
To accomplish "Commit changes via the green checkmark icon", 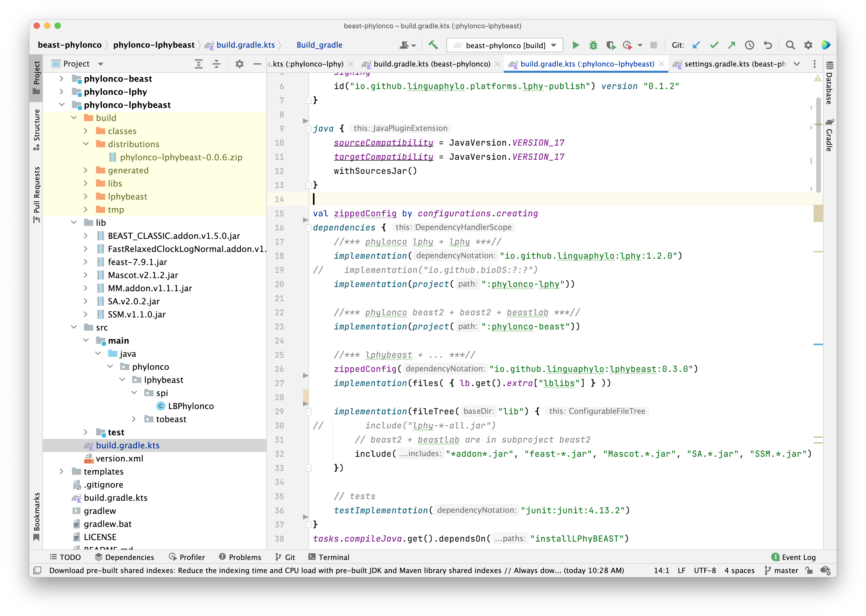I will tap(714, 45).
